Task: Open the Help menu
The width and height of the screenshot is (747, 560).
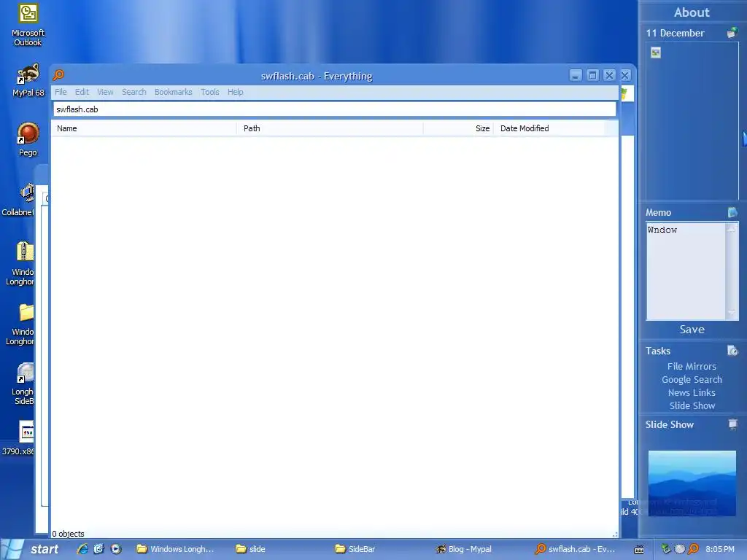Action: tap(236, 92)
